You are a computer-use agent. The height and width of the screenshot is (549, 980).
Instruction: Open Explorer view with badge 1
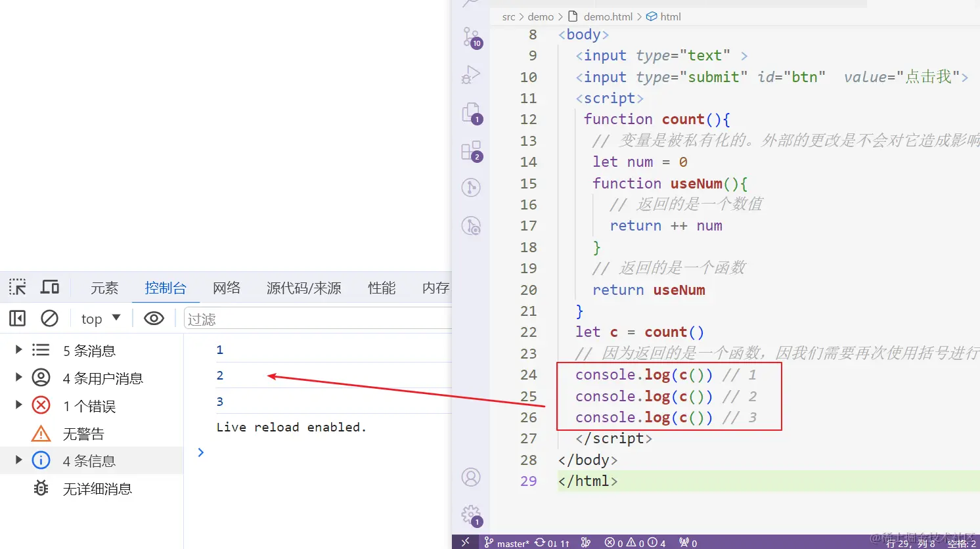click(471, 113)
